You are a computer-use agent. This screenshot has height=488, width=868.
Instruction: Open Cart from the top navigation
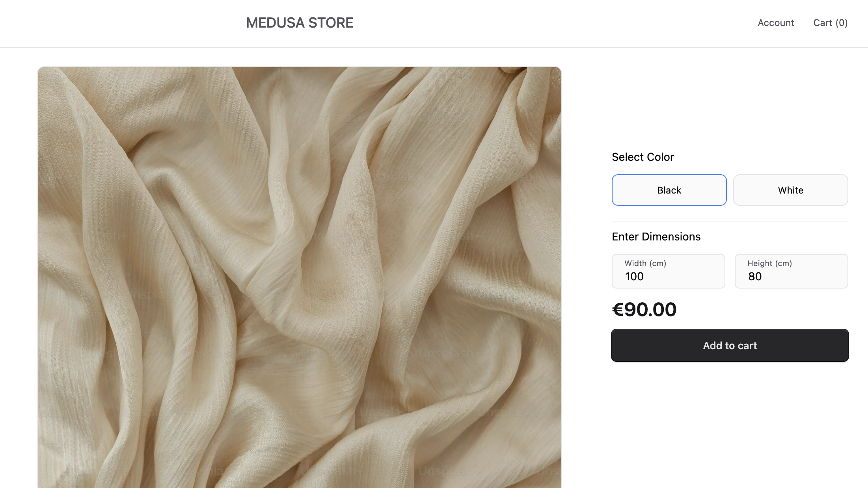click(830, 22)
